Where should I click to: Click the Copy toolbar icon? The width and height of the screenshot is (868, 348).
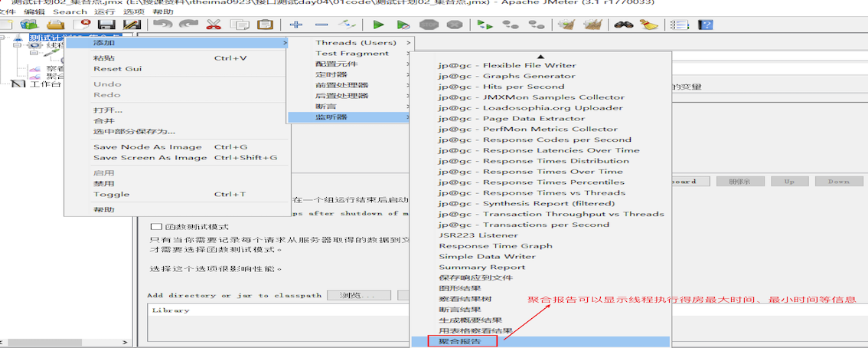coord(240,25)
